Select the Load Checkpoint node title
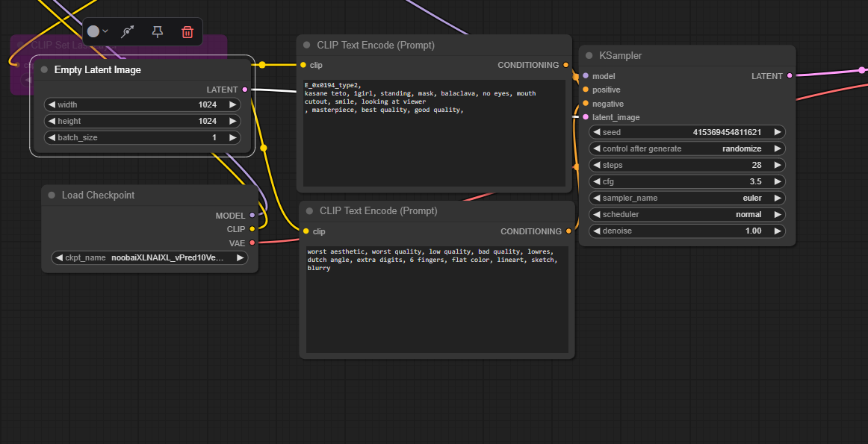 pyautogui.click(x=98, y=196)
